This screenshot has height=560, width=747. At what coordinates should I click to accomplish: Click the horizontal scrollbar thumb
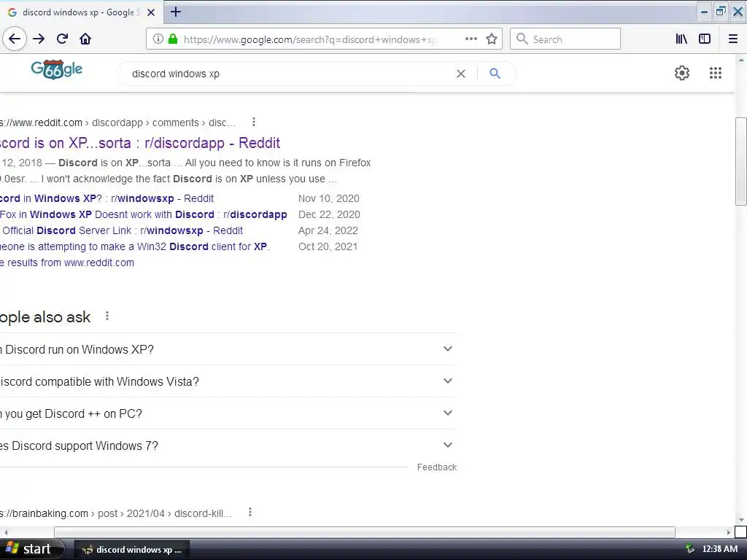[365, 532]
